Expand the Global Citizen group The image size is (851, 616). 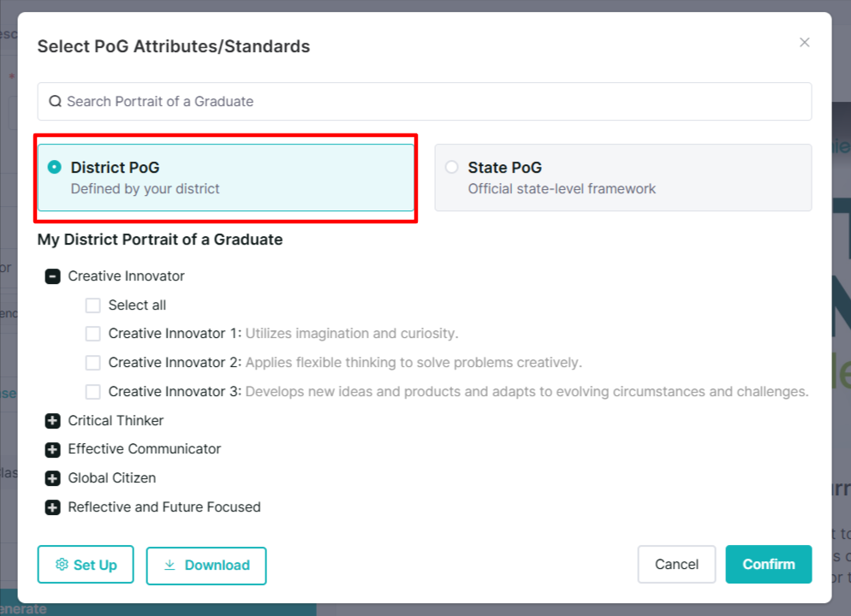pos(52,478)
